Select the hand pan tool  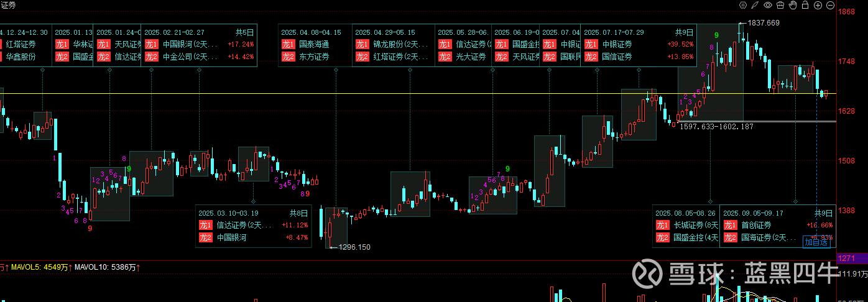tap(793, 5)
